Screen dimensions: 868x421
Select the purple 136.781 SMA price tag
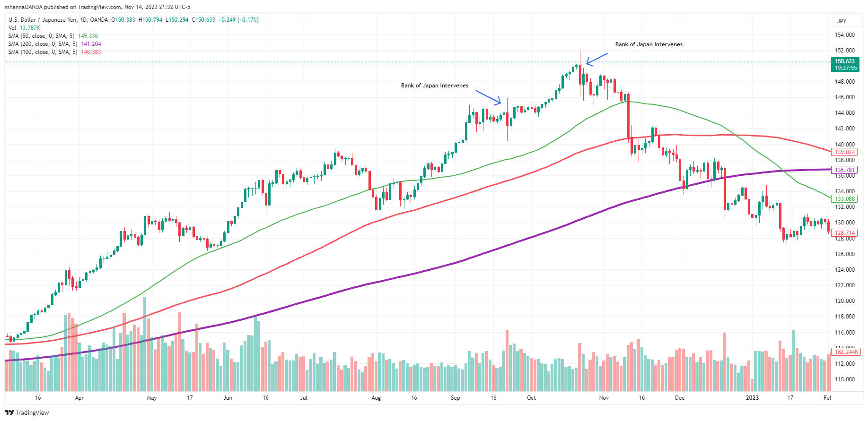845,170
